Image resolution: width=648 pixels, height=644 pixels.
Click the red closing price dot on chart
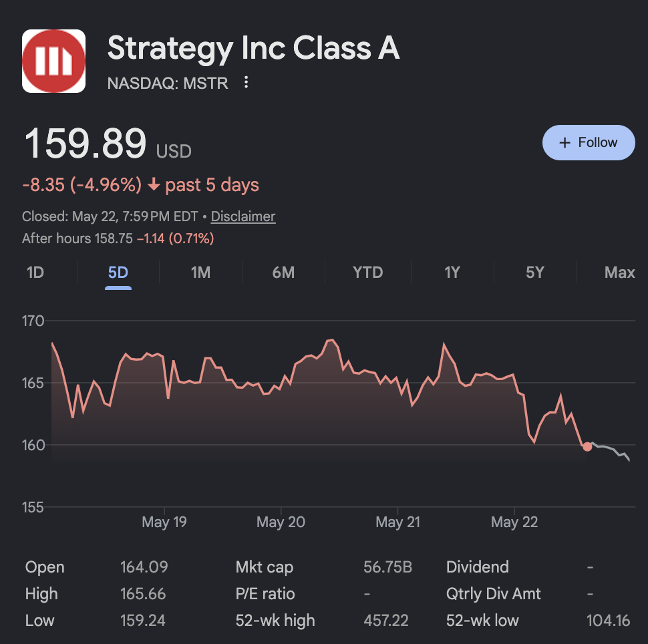587,447
